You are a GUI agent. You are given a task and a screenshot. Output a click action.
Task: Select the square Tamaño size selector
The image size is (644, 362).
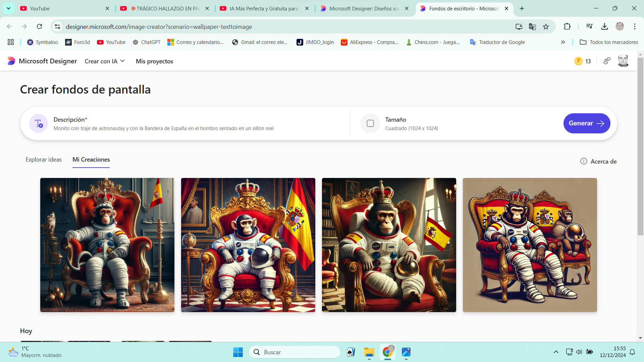370,123
